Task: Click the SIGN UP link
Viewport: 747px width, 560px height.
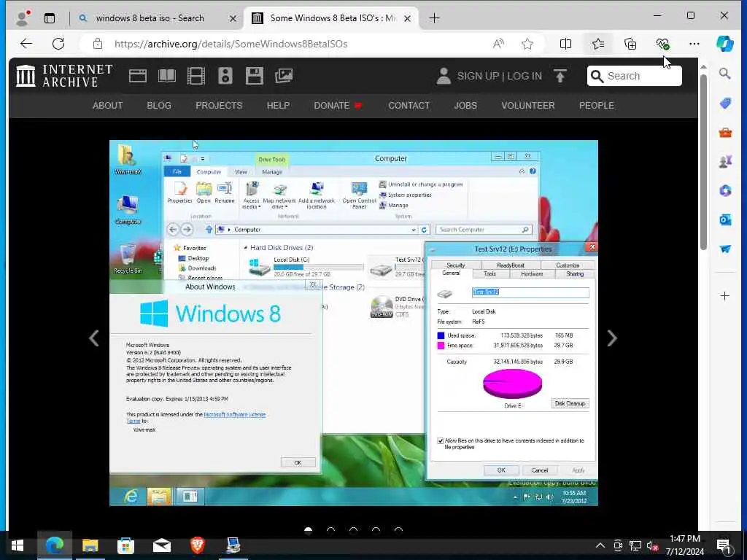Action: [478, 76]
